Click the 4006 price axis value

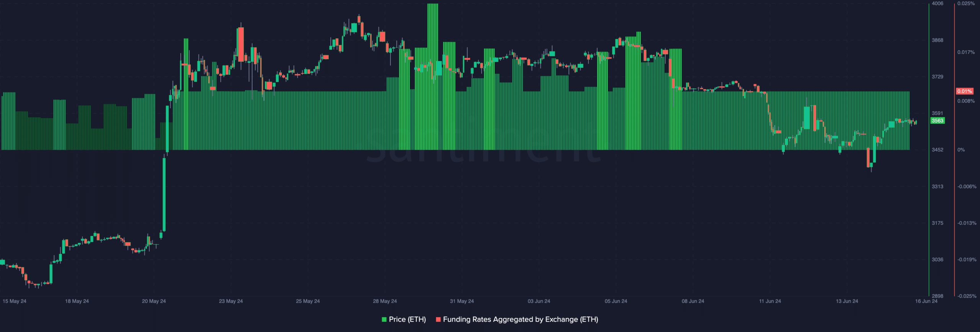(x=938, y=3)
